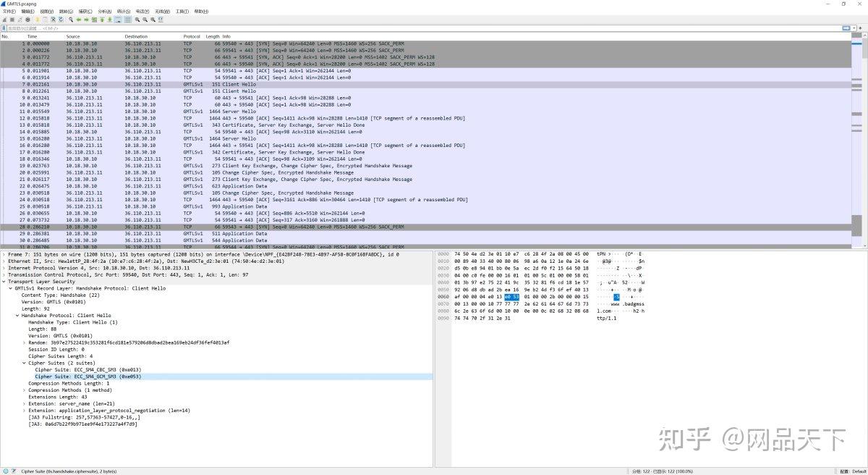Screen dimensions: 868x475
Task: Expand Extension: server_name node
Action: pos(25,403)
